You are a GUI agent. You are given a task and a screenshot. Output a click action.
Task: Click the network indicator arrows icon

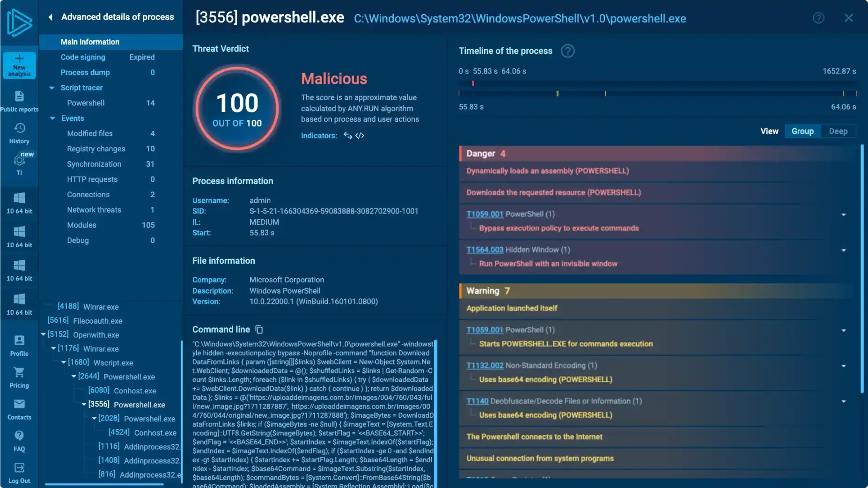tap(348, 136)
